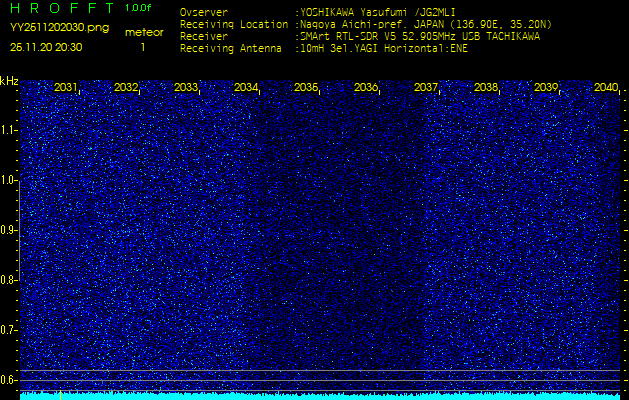Screen dimensions: 629x400
Task: Click the 2034 time marker
Action: click(x=246, y=87)
